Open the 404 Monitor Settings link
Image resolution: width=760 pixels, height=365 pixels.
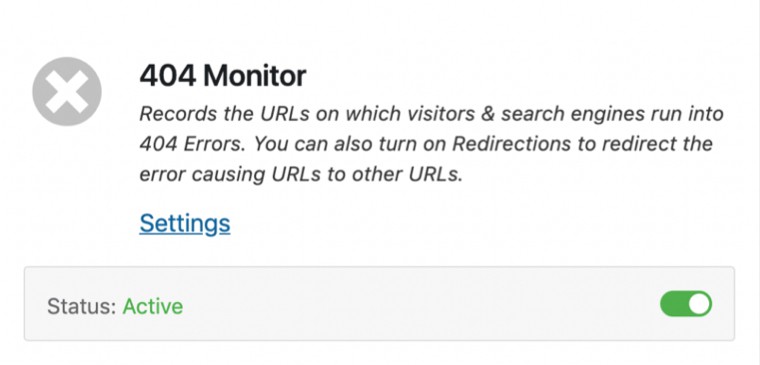click(x=185, y=223)
